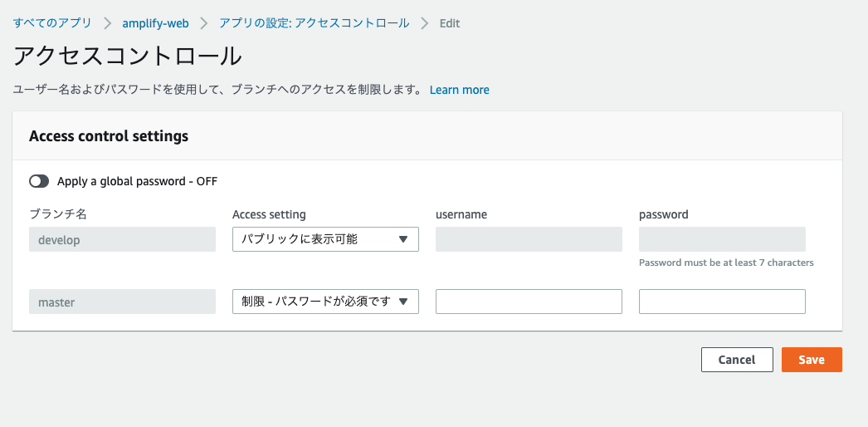
Task: Focus the username field for master branch
Action: (x=529, y=302)
